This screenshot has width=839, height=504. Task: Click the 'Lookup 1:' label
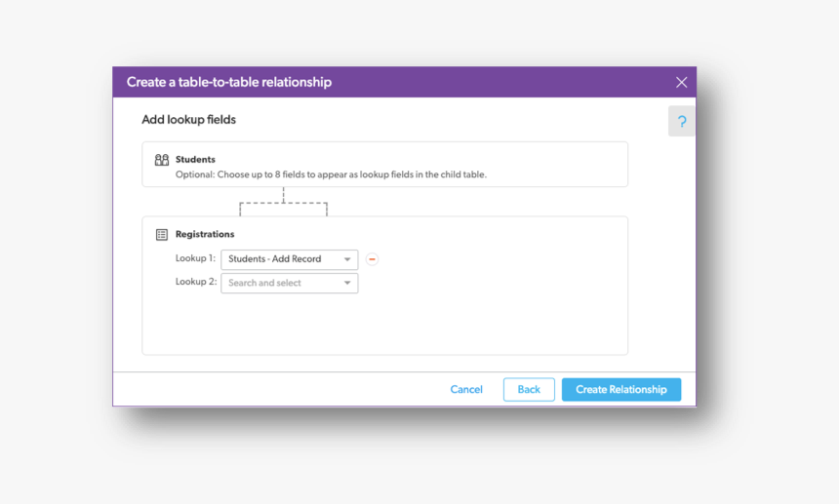pyautogui.click(x=196, y=258)
